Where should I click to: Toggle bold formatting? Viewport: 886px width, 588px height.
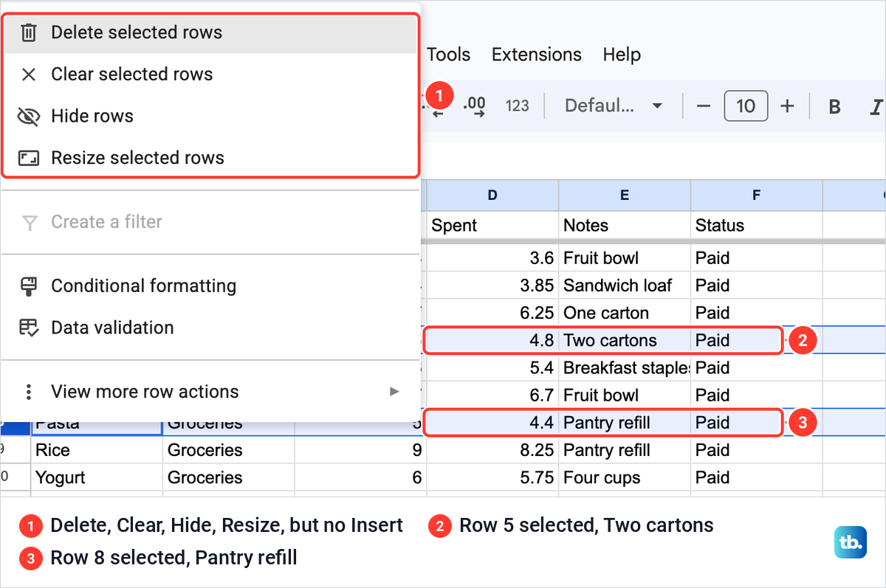pyautogui.click(x=835, y=107)
